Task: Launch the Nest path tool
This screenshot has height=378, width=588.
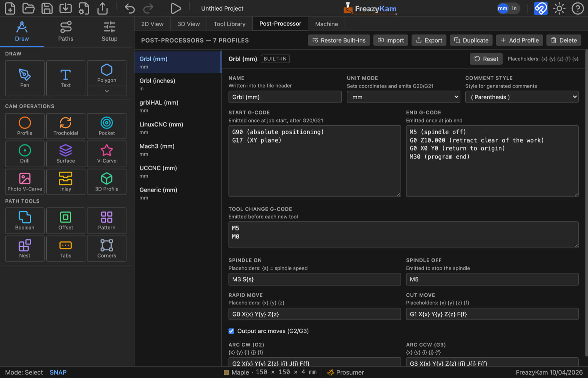Action: point(25,249)
